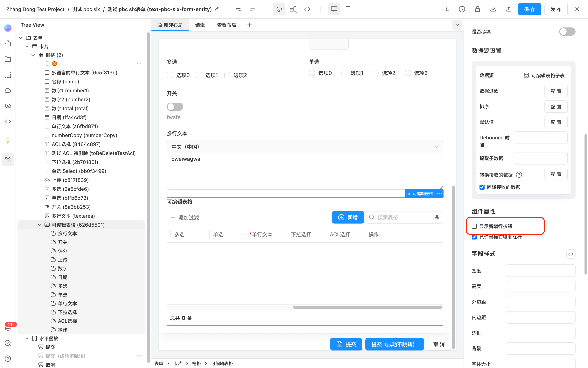The width and height of the screenshot is (588, 368).
Task: Open the briefcase icon in left sidebar
Action: point(8,44)
